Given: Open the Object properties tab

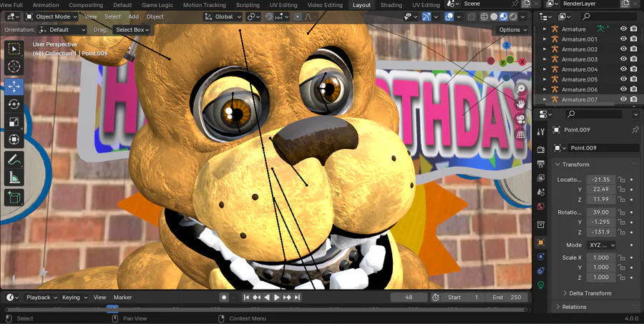Looking at the screenshot, I should [541, 242].
